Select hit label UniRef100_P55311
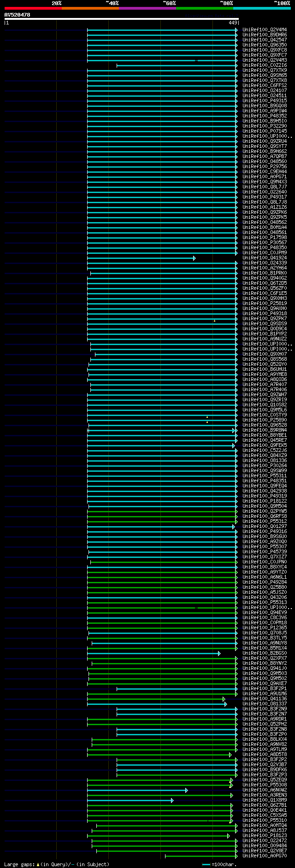 point(265,476)
